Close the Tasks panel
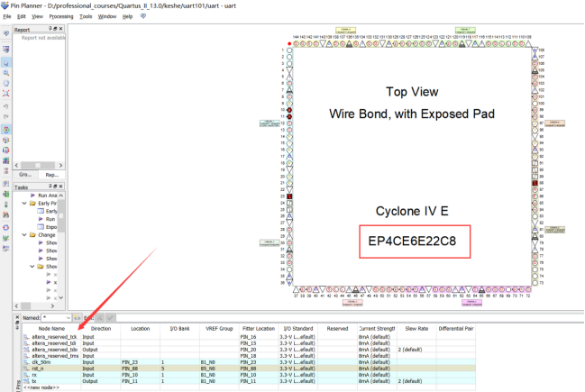Screen dimensions: 585x392 pos(60,187)
